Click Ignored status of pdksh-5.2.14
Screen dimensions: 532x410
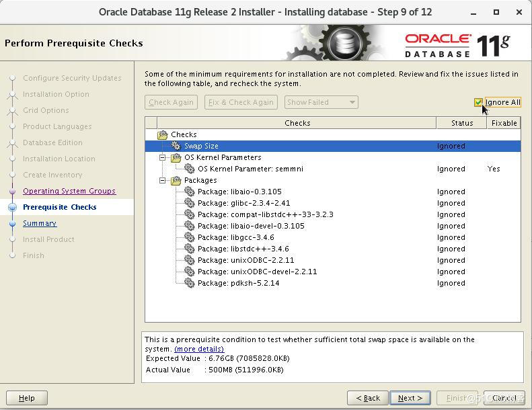coord(451,283)
